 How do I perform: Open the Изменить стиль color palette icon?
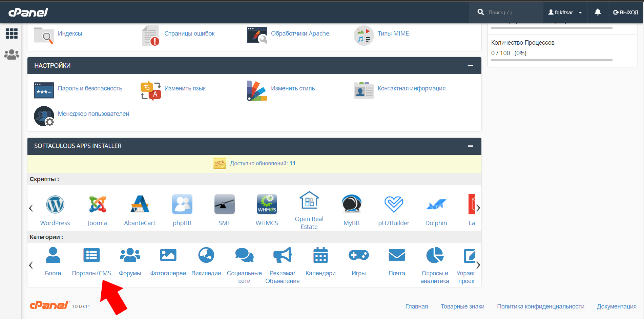click(257, 90)
